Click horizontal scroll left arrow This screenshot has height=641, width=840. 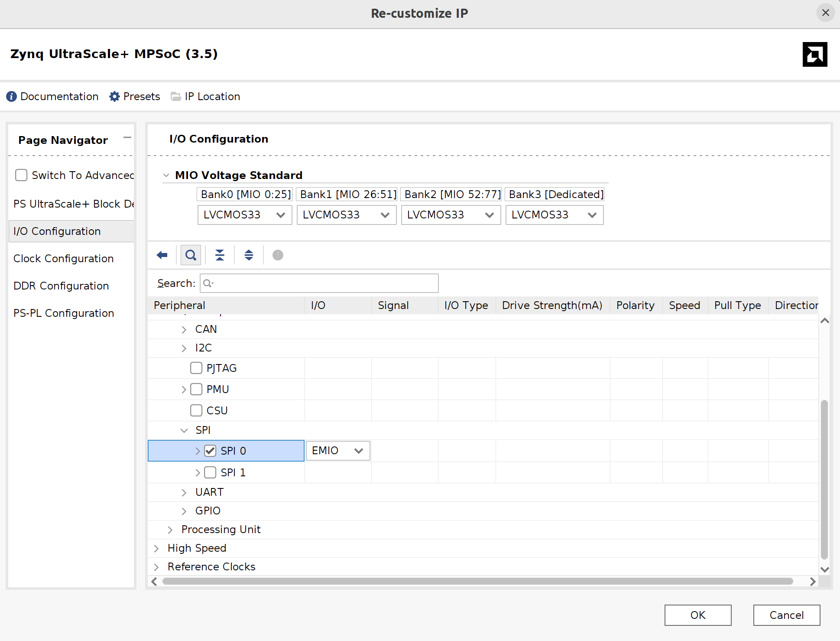pos(154,582)
